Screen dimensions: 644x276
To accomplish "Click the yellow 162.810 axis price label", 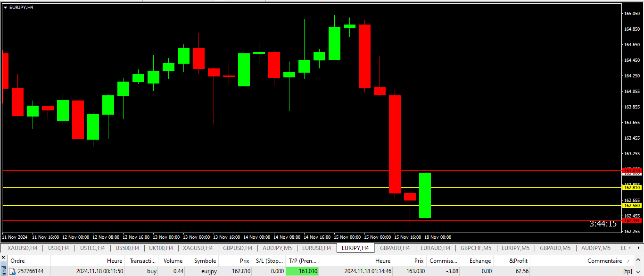I will click(x=632, y=187).
